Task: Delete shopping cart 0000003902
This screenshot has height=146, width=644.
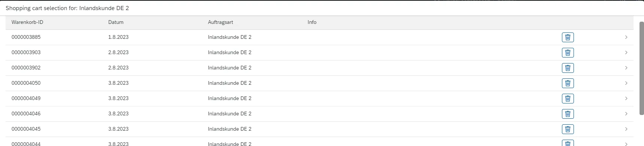Action: point(568,68)
